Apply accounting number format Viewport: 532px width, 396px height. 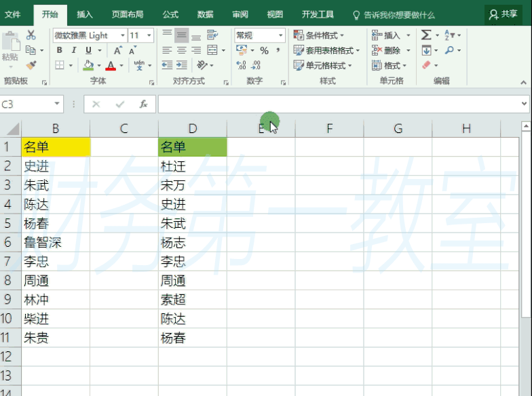[x=242, y=50]
